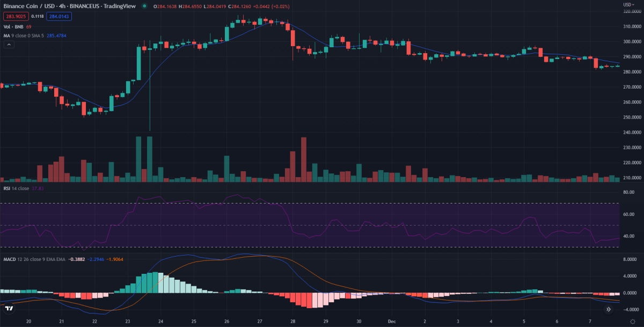Click the RSI 80.00 scale label
The image size is (644, 327).
pyautogui.click(x=629, y=192)
